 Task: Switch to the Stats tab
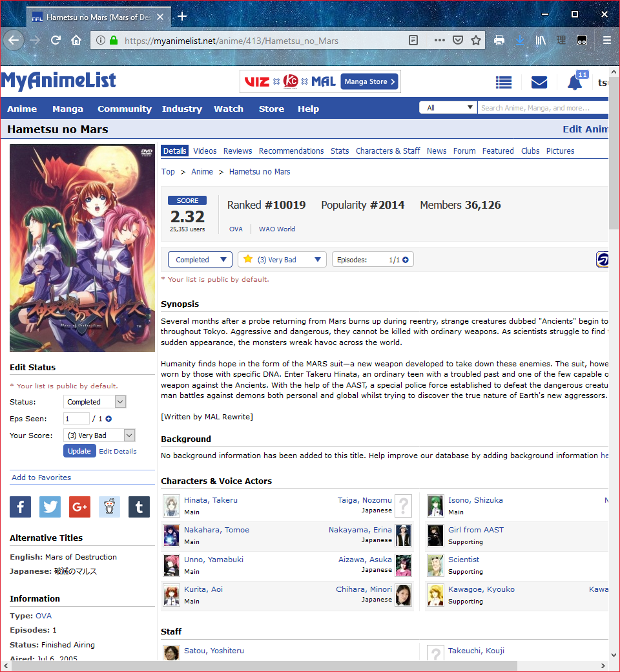pos(340,151)
